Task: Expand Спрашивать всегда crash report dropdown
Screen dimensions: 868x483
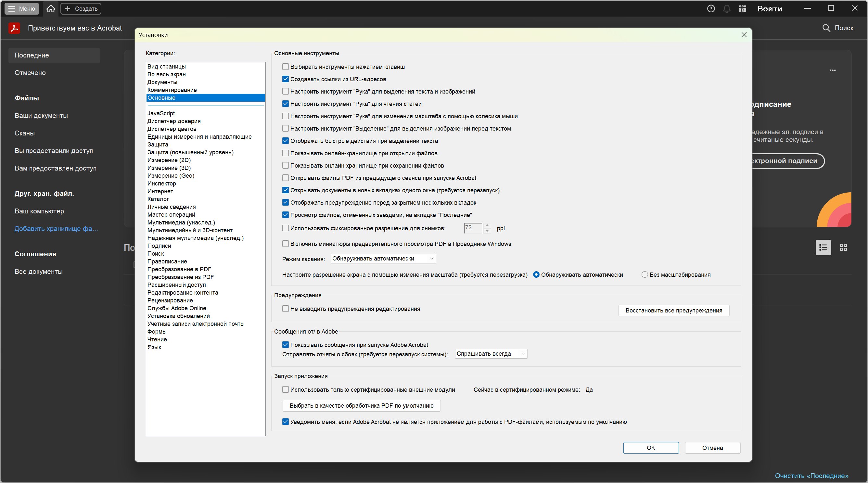Action: pyautogui.click(x=491, y=354)
